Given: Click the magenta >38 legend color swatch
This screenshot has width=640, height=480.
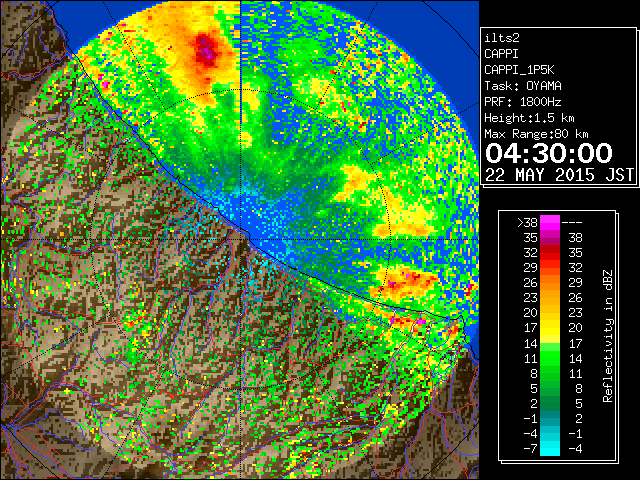Looking at the screenshot, I should click(x=550, y=223).
